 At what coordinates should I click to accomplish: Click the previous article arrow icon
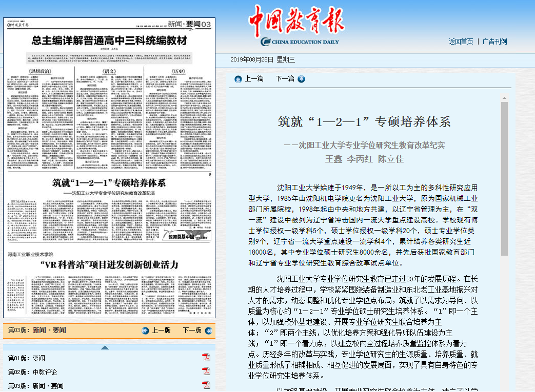coord(238,79)
